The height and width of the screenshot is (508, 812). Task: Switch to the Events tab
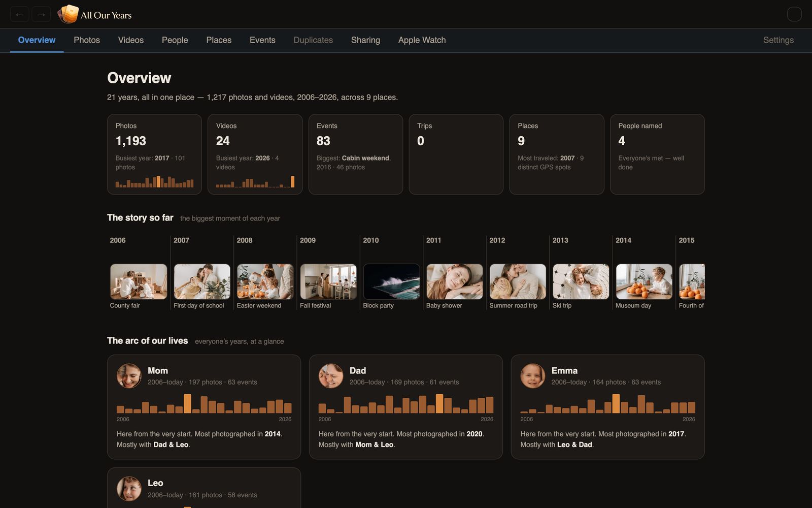click(262, 40)
